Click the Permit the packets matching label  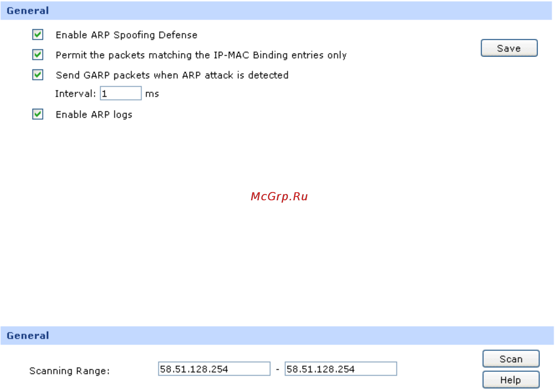201,55
